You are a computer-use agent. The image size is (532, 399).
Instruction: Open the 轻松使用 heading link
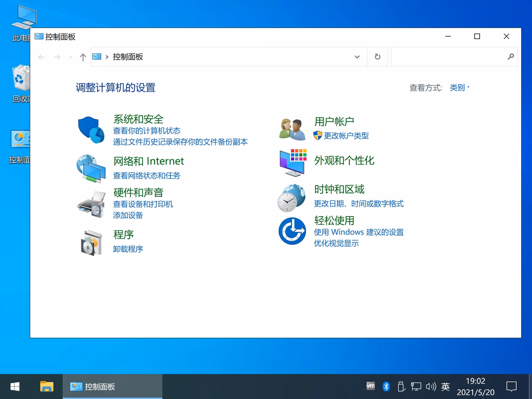(334, 221)
